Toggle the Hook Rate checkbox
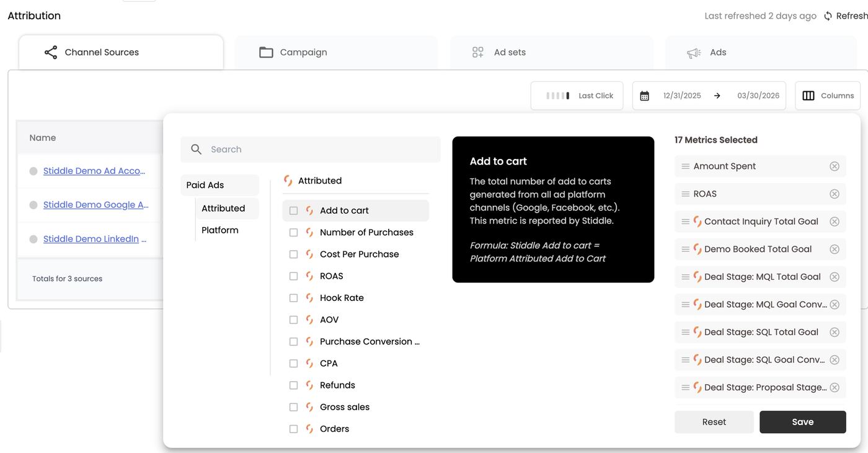The width and height of the screenshot is (868, 453). (x=294, y=298)
